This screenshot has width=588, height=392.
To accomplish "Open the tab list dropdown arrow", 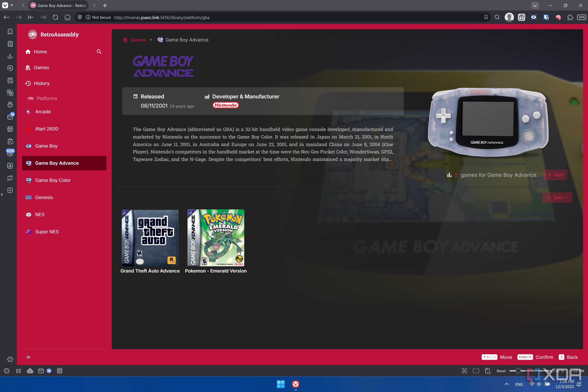I will point(535,5).
